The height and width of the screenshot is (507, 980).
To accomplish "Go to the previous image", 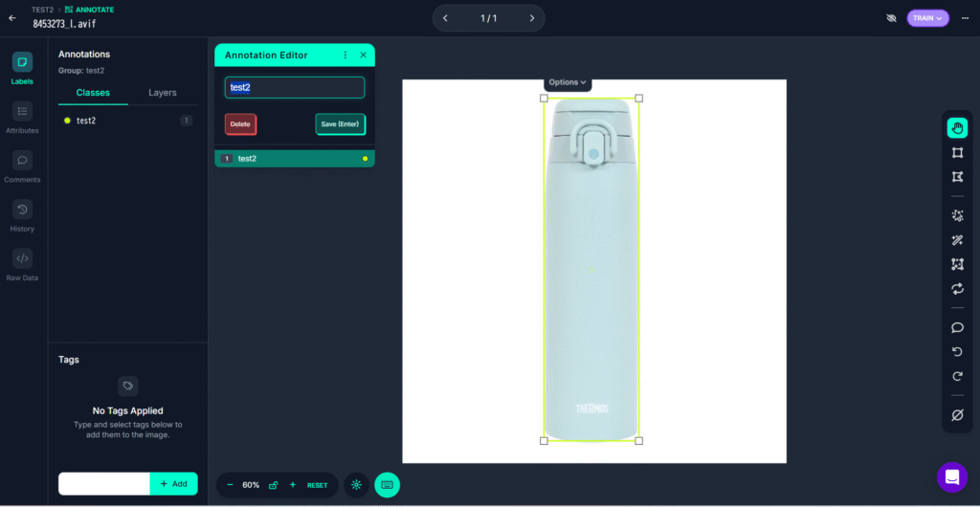I will tap(445, 18).
